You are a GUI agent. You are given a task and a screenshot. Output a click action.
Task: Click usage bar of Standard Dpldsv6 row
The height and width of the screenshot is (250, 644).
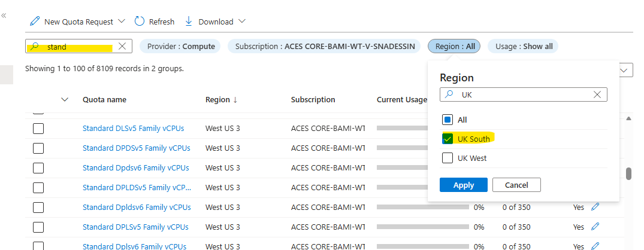422,208
